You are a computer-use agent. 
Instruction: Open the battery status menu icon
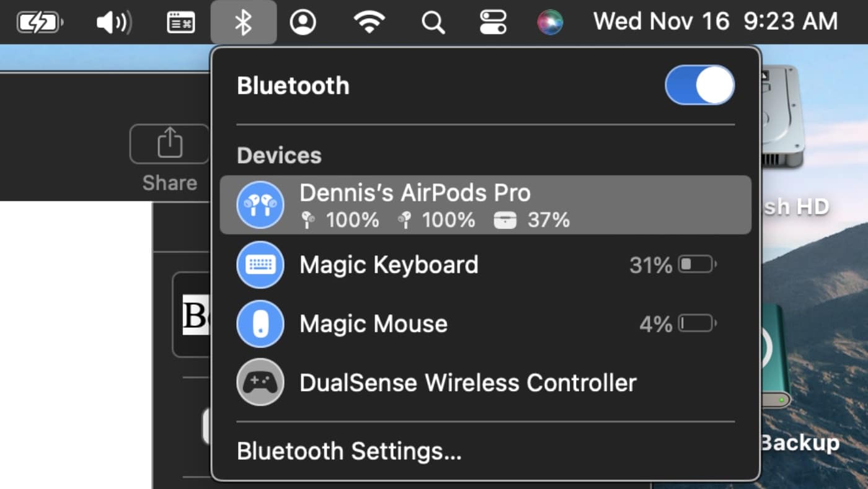[x=40, y=23]
